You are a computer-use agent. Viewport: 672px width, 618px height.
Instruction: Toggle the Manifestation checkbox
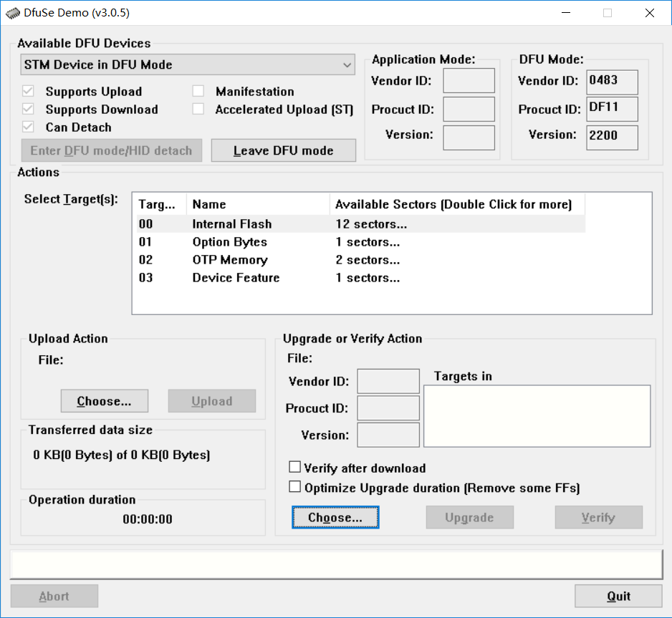point(198,91)
